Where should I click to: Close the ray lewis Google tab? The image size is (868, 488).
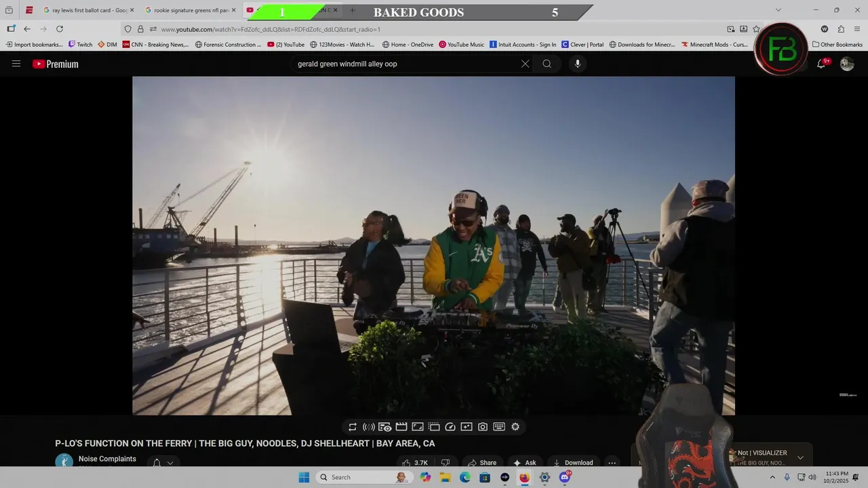[132, 10]
